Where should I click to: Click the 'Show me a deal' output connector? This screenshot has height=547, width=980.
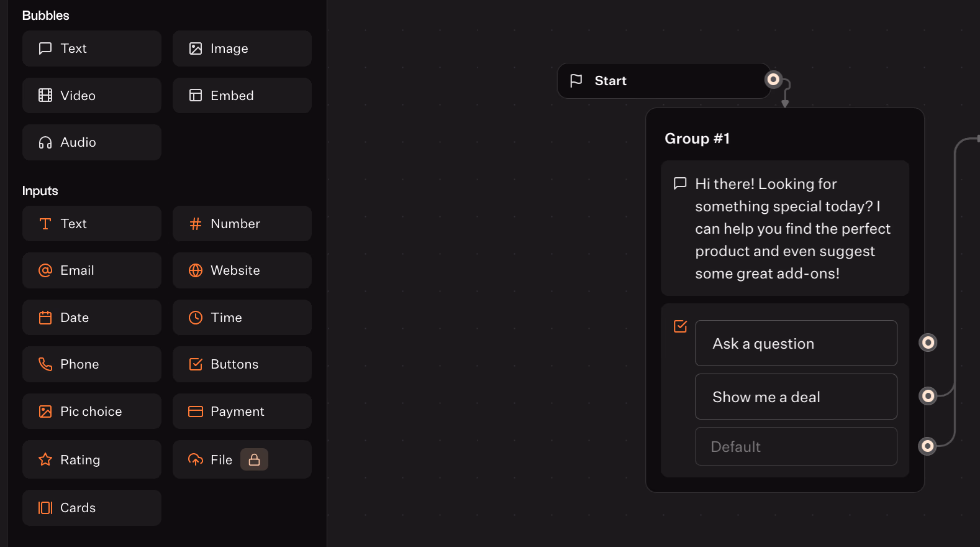[x=928, y=396]
